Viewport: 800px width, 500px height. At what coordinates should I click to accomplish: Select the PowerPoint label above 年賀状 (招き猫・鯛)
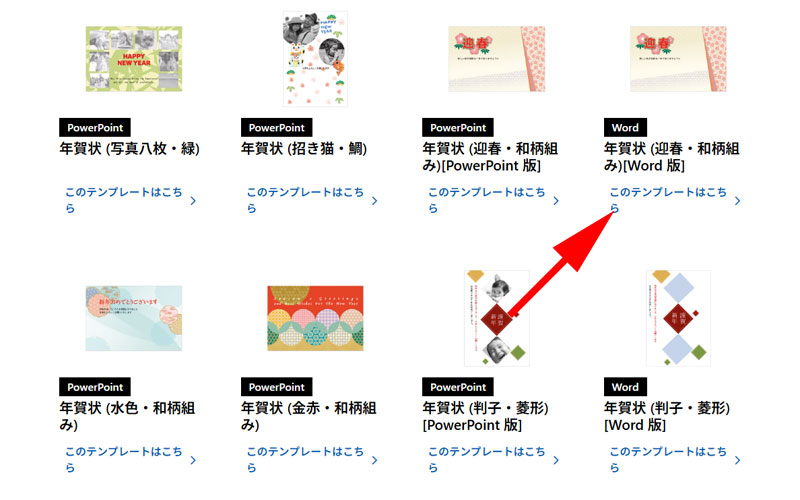coord(277,128)
